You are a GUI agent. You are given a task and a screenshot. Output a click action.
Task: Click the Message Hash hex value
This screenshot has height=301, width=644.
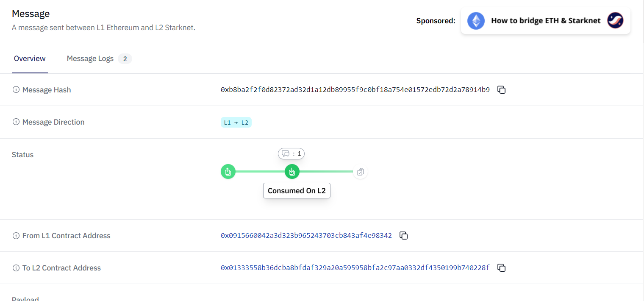click(x=355, y=89)
